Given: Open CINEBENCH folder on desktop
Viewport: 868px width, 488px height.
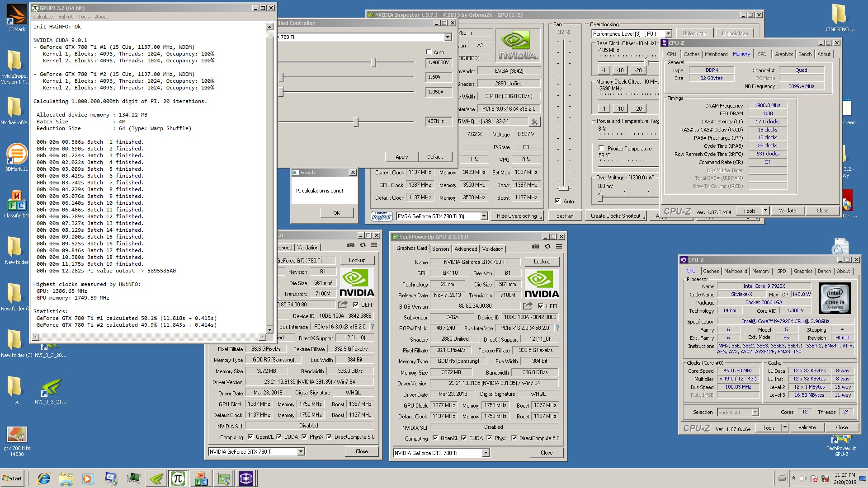Looking at the screenshot, I should click(840, 18).
